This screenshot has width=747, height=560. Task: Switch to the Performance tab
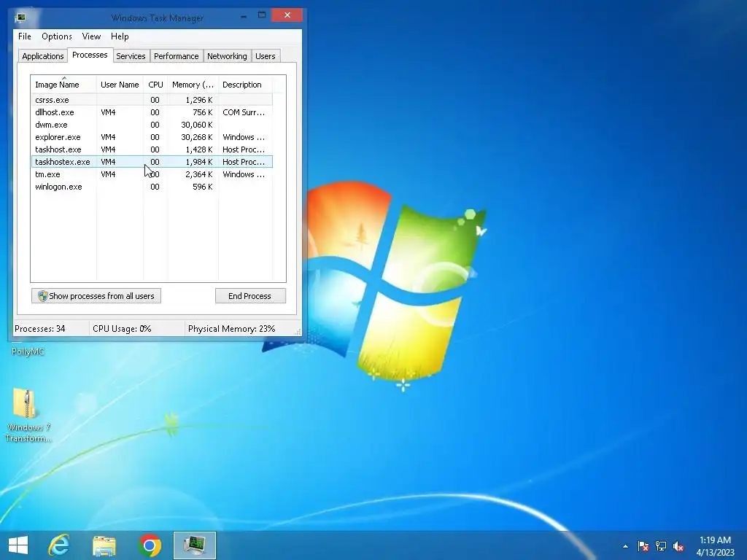point(177,56)
